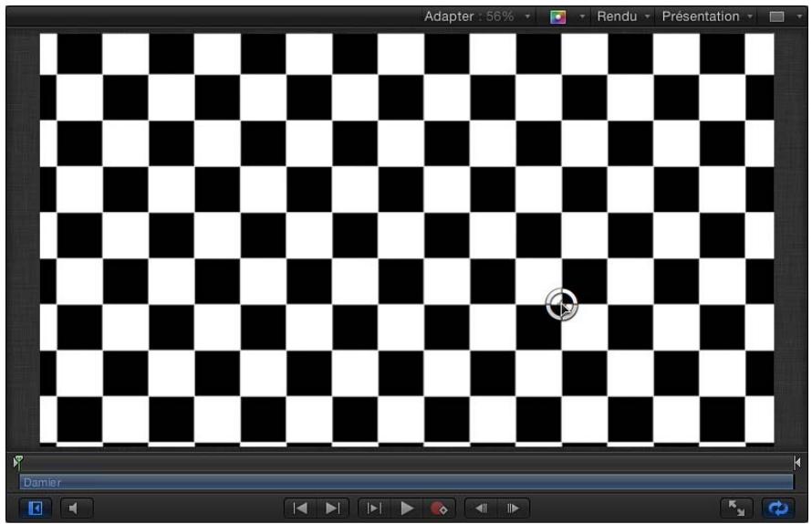Start playback with the Play button
The height and width of the screenshot is (524, 812).
pyautogui.click(x=407, y=508)
